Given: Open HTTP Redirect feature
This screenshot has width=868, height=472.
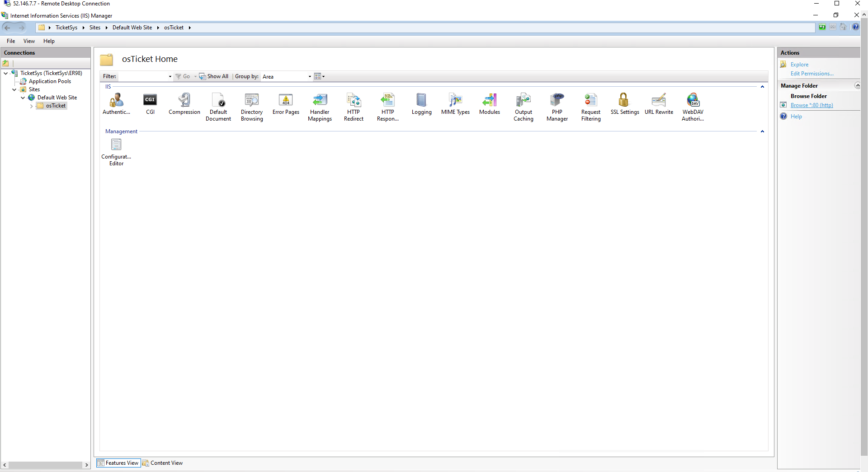Looking at the screenshot, I should (x=354, y=107).
